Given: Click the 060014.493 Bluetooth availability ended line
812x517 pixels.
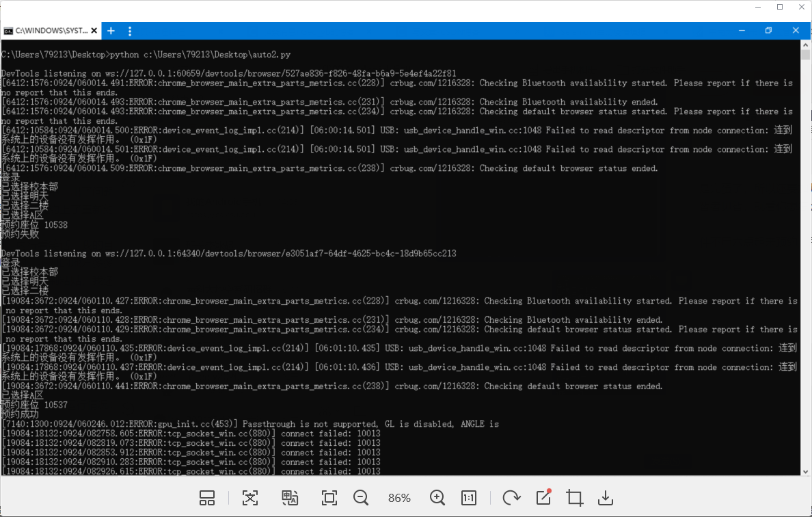Looking at the screenshot, I should coord(329,101).
